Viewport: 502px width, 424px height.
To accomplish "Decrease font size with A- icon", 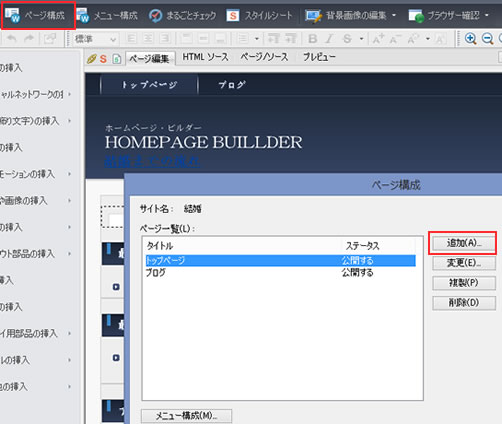I will click(x=395, y=39).
